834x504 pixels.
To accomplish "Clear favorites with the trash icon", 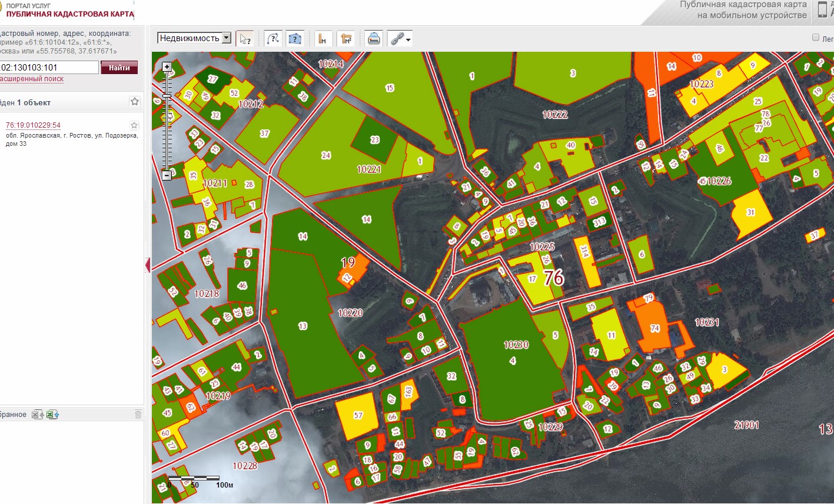I will [138, 415].
